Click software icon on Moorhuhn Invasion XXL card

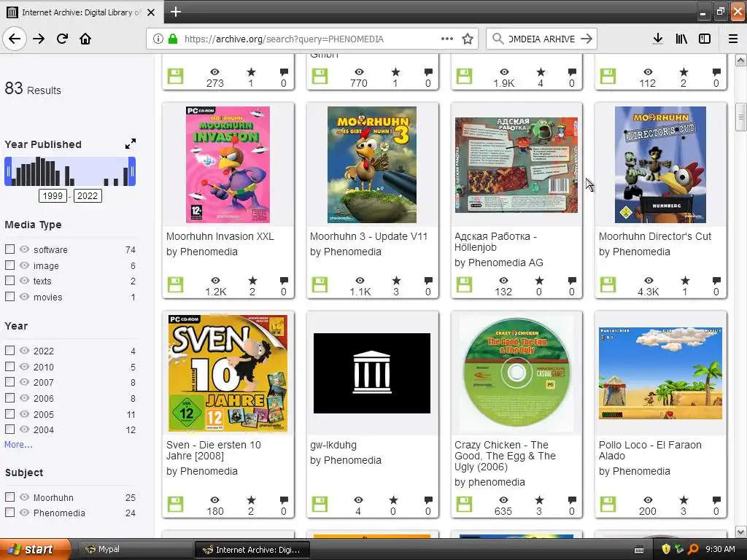175,285
